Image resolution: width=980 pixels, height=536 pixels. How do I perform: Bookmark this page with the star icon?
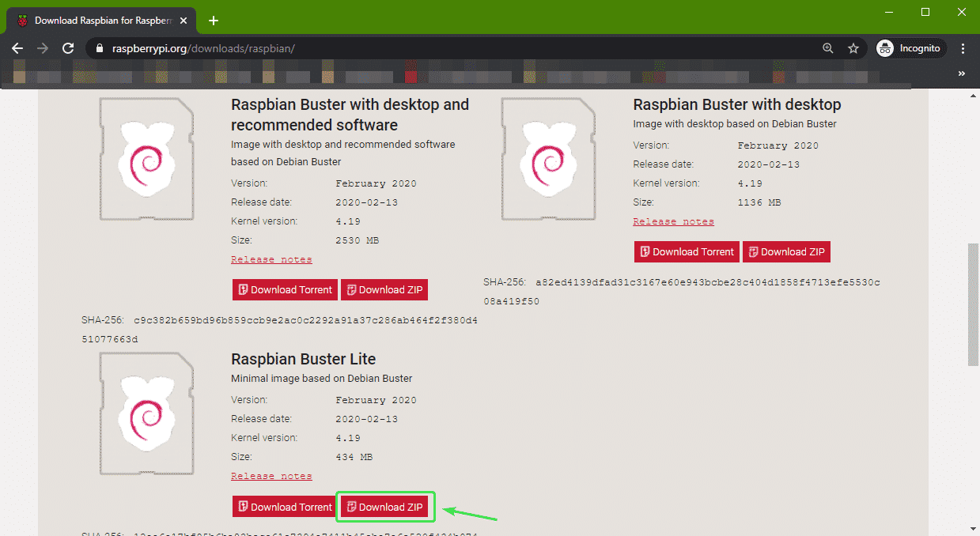853,48
